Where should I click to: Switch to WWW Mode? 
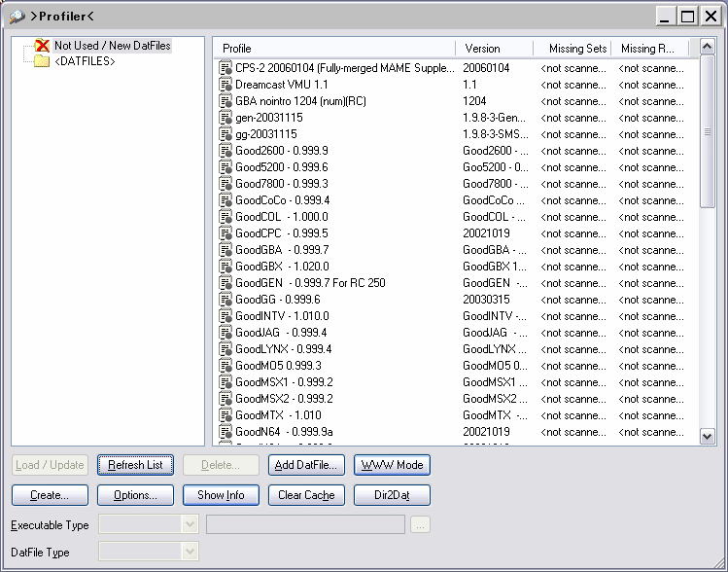[x=392, y=465]
